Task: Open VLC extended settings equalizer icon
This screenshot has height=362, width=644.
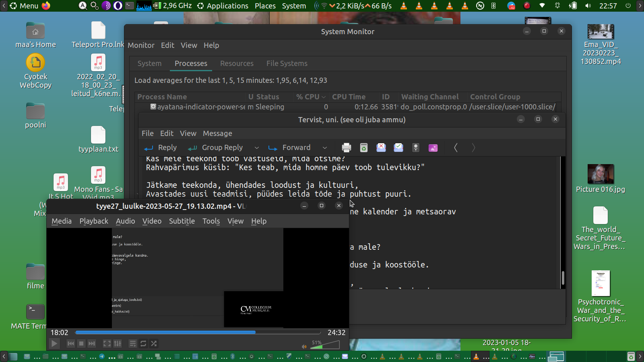Action: (118, 343)
